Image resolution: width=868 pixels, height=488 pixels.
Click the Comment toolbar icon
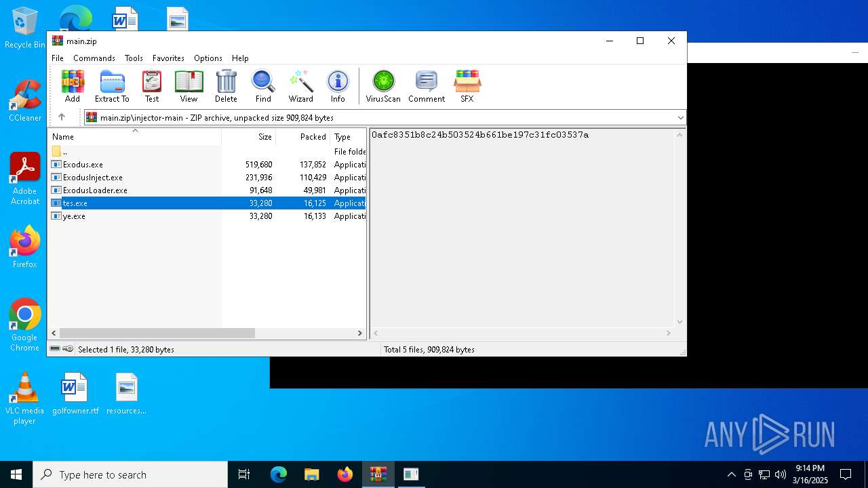[x=427, y=86]
